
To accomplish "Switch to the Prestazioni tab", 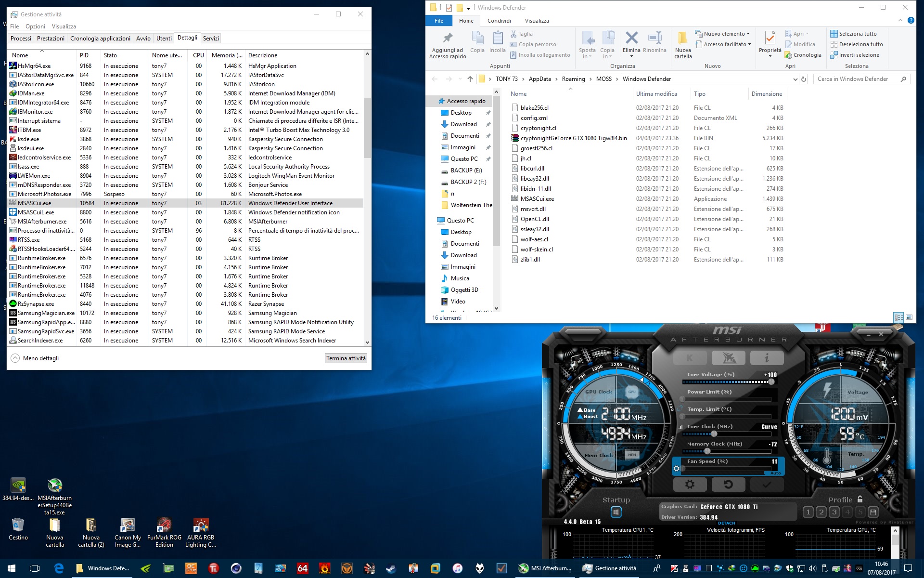I will (x=51, y=39).
